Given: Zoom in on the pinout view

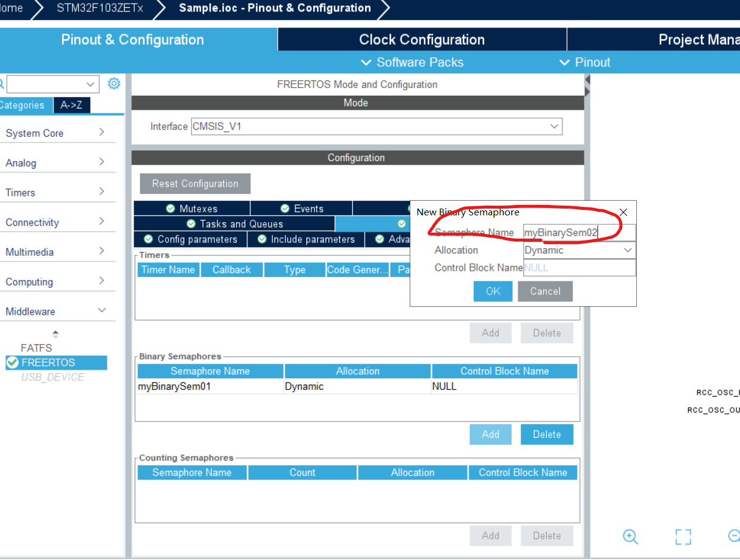Looking at the screenshot, I should (x=630, y=536).
